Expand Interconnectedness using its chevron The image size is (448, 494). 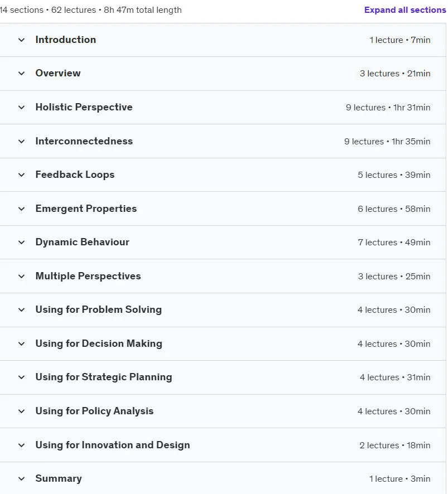pos(21,142)
